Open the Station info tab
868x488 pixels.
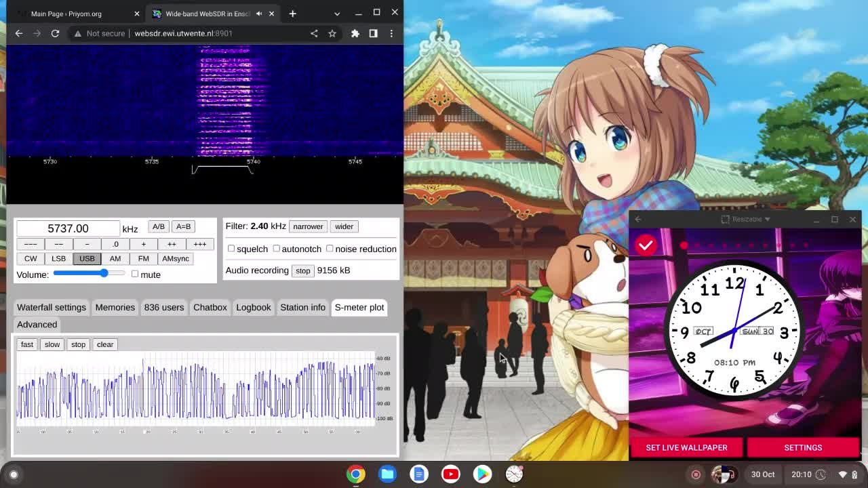click(x=303, y=307)
